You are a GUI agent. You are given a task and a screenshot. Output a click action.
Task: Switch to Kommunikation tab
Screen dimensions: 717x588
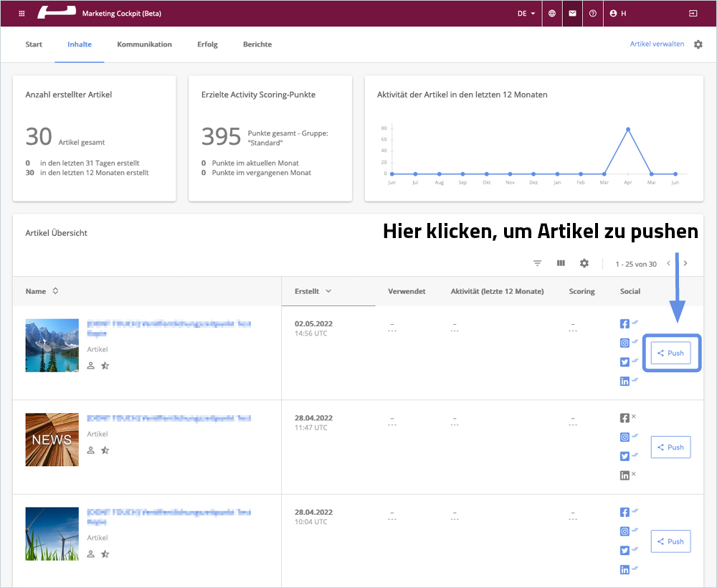point(145,44)
